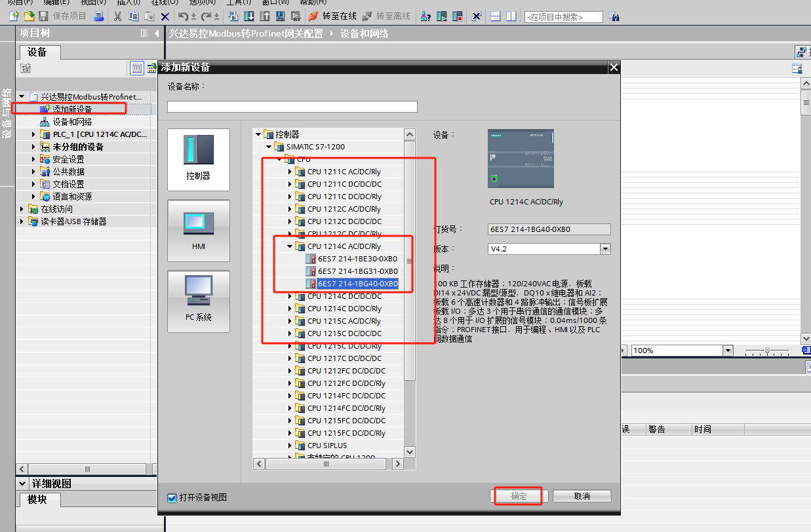Click the search icon beside project search
The image size is (811, 532).
point(614,16)
